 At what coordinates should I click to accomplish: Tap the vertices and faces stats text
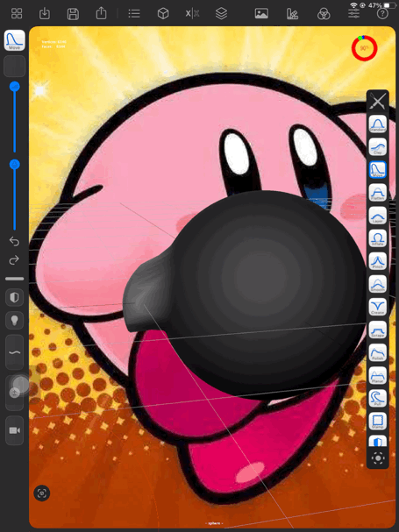[x=53, y=44]
